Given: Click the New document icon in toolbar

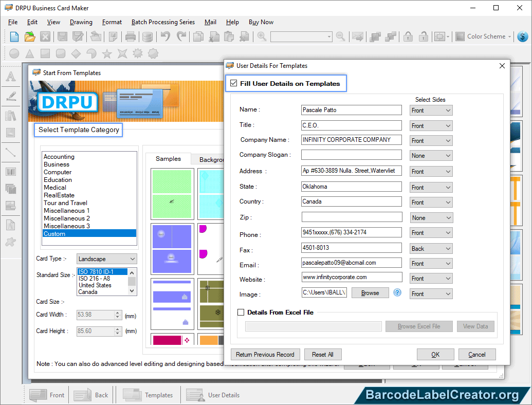Looking at the screenshot, I should (x=14, y=36).
